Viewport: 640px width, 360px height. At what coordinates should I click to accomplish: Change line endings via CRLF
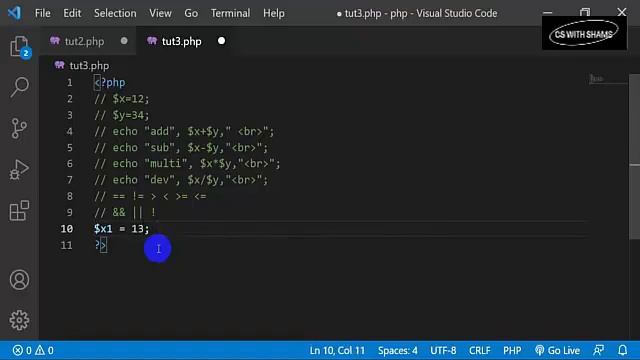click(x=480, y=350)
